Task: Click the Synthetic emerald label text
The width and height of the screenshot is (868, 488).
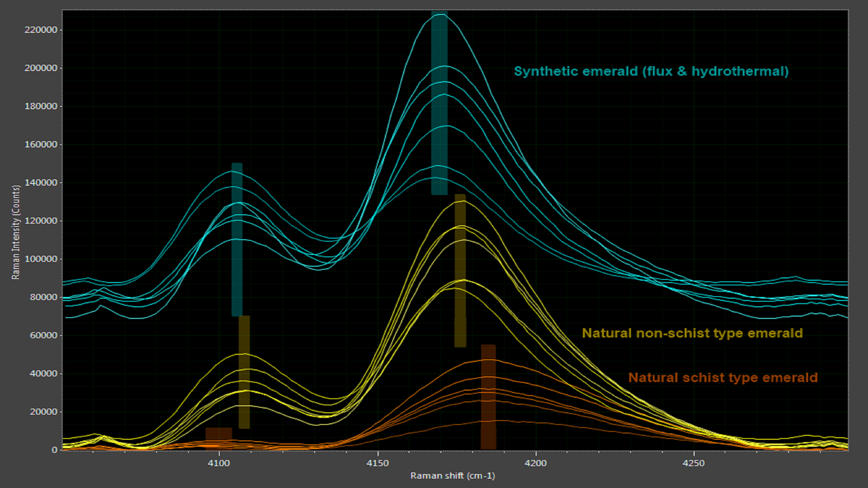Action: [x=651, y=71]
